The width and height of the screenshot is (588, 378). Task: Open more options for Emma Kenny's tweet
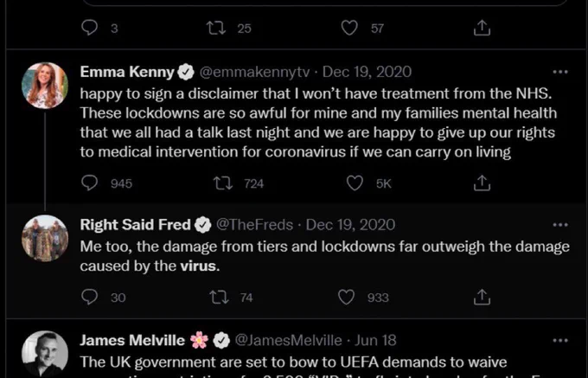[560, 72]
